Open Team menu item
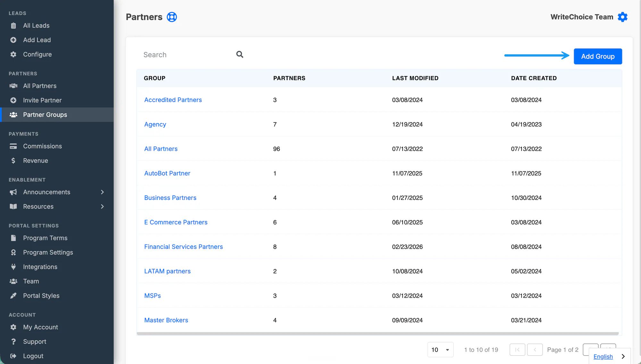641x364 pixels. 31,281
